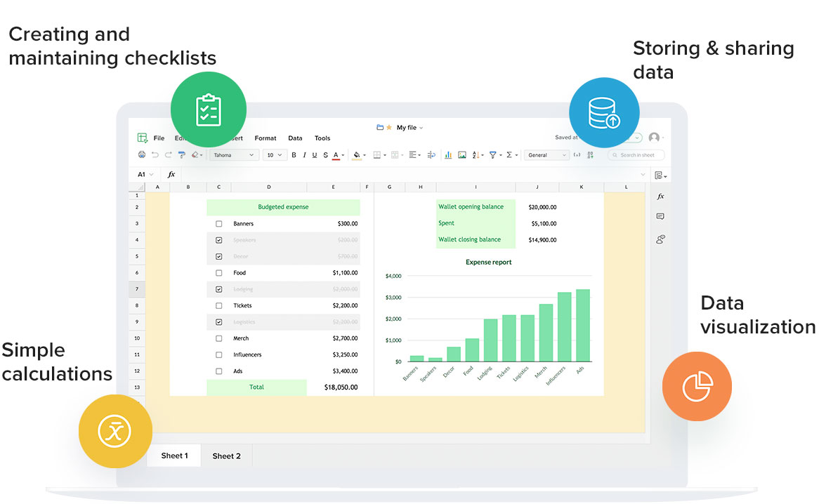Open the font size dropdown

click(274, 154)
